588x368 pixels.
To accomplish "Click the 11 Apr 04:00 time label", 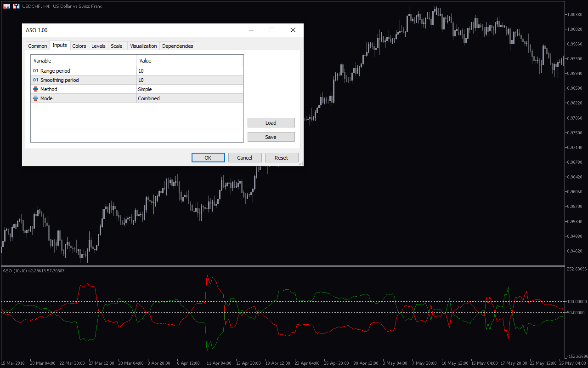I will click(x=219, y=363).
